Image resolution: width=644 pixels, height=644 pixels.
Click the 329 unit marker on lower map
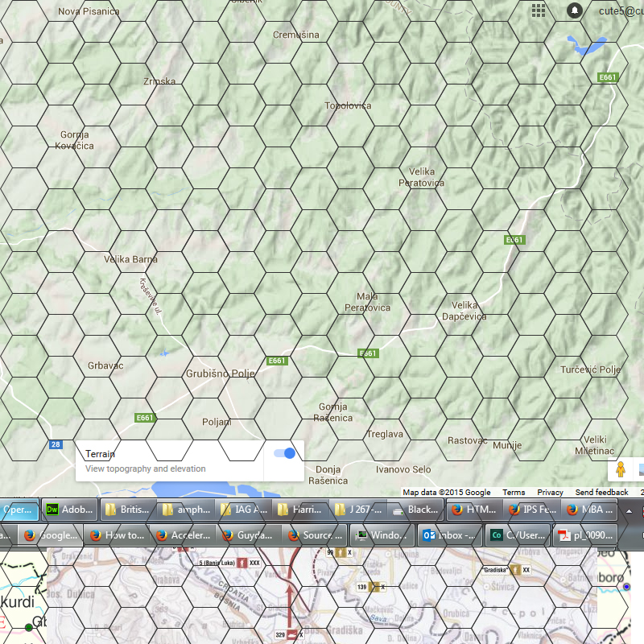[290, 635]
